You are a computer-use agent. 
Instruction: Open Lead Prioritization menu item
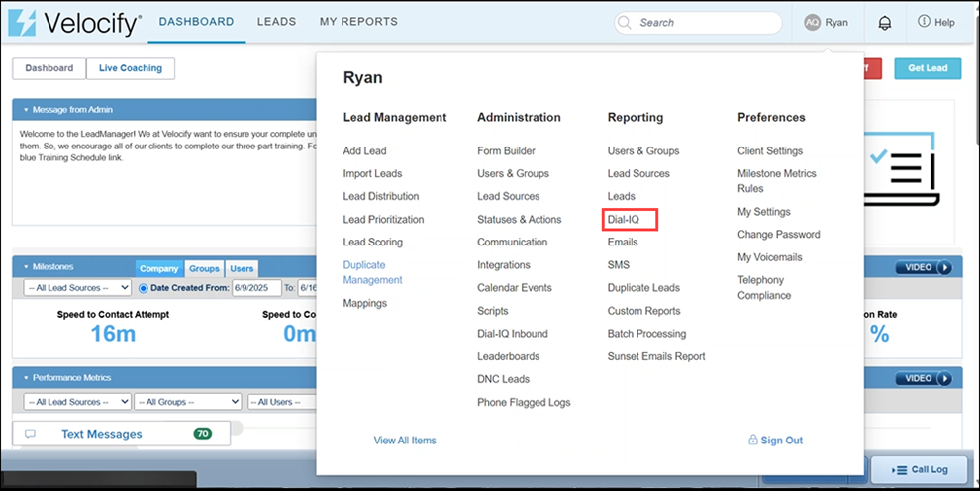click(x=383, y=219)
